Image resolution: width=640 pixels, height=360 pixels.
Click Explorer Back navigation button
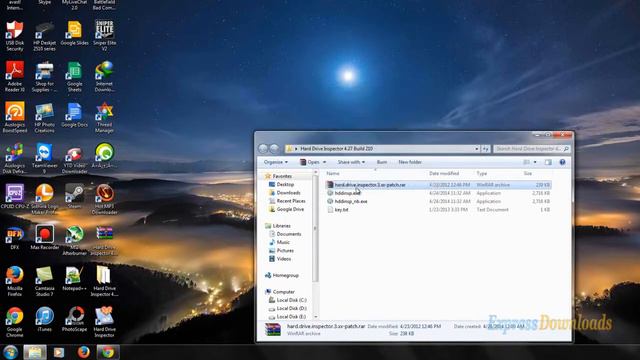263,149
